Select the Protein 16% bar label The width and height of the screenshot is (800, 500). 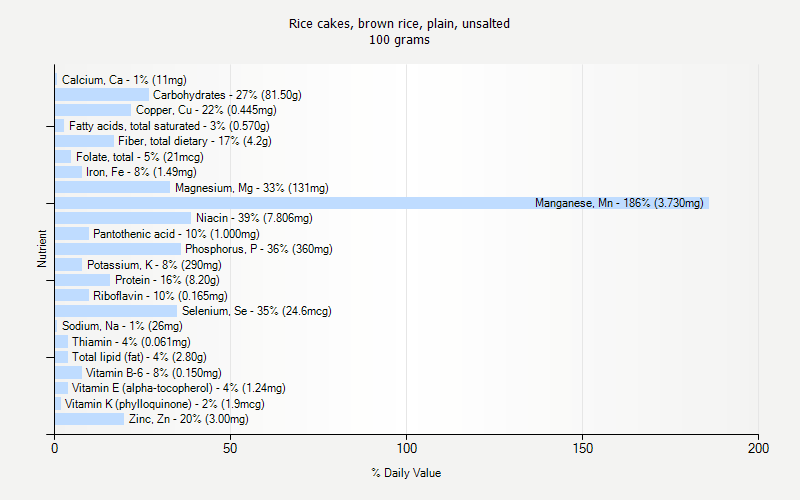click(x=167, y=280)
